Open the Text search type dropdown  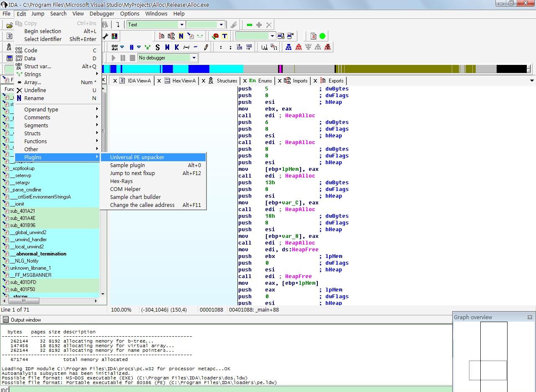click(x=181, y=25)
